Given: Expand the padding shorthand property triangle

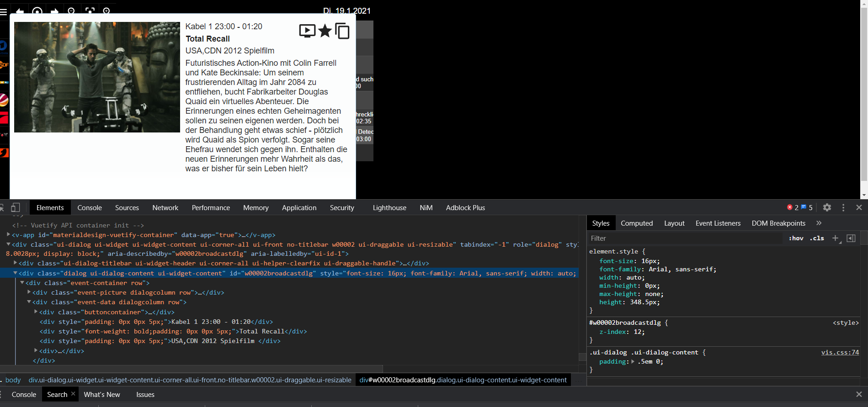Looking at the screenshot, I should [633, 361].
